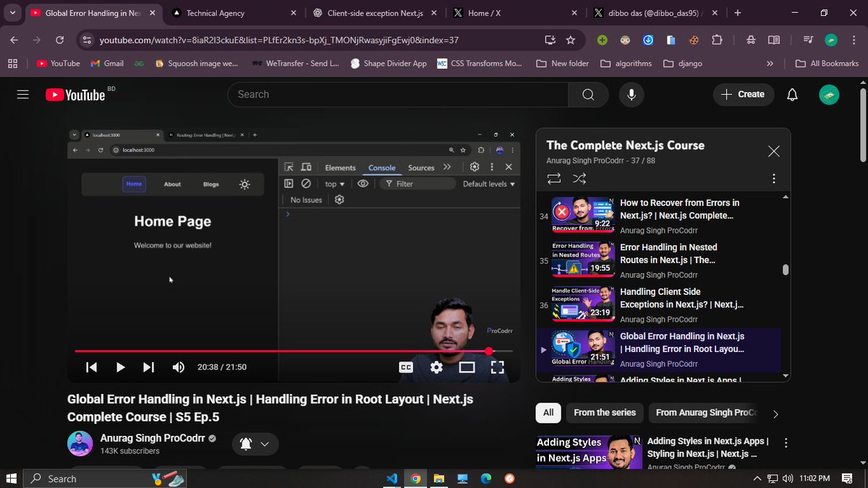Enter fullscreen on the video player

(x=498, y=367)
